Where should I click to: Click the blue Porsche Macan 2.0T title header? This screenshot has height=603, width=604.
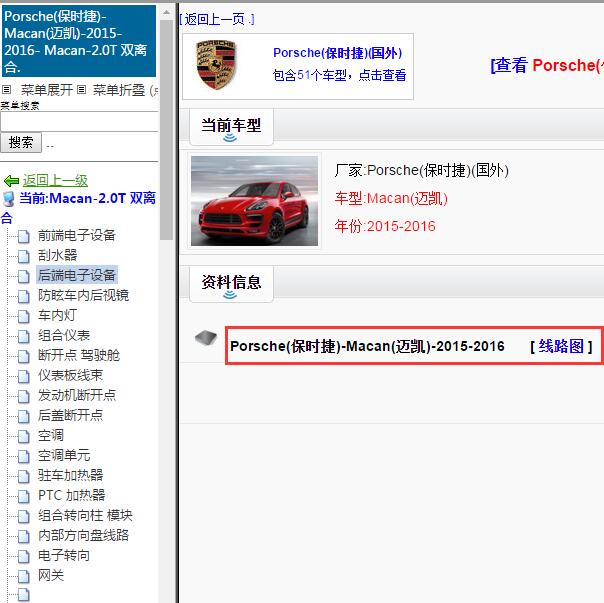79,41
